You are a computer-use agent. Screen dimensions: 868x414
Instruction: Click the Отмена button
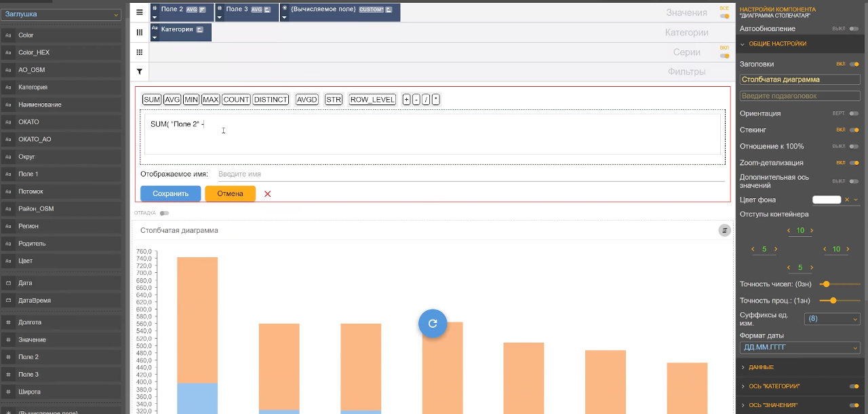pos(230,193)
